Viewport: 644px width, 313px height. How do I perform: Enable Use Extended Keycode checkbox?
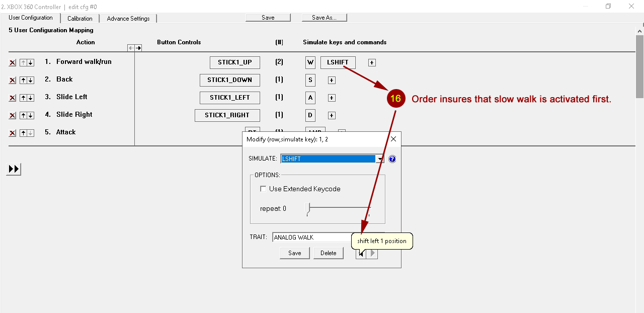[263, 189]
